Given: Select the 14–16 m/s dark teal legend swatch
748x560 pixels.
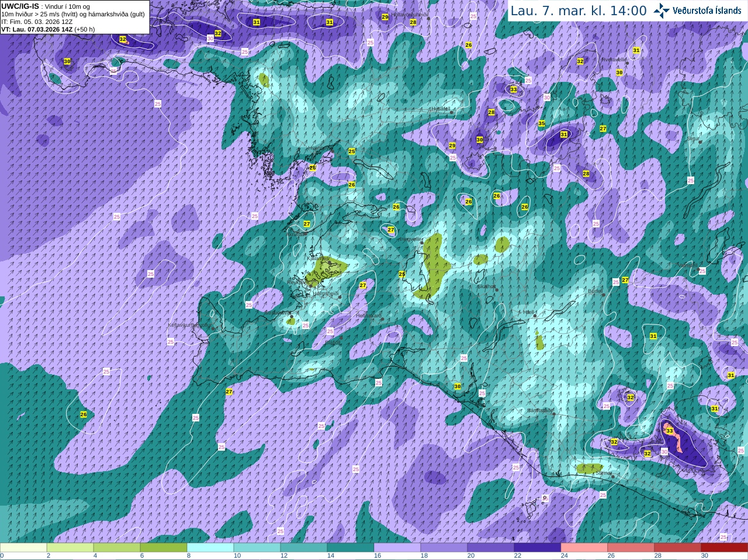Looking at the screenshot, I should click(x=351, y=548).
